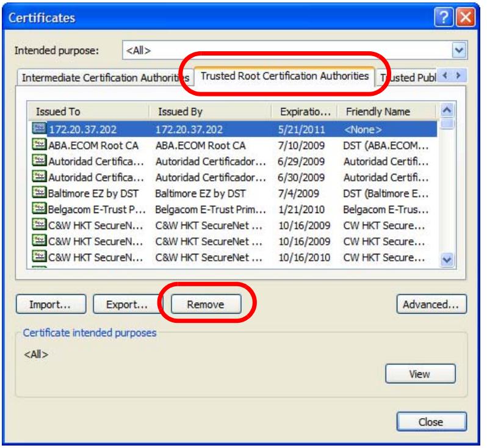
Task: Select Autoridad Certifica... expiring 6/29/2009
Action: 234,162
